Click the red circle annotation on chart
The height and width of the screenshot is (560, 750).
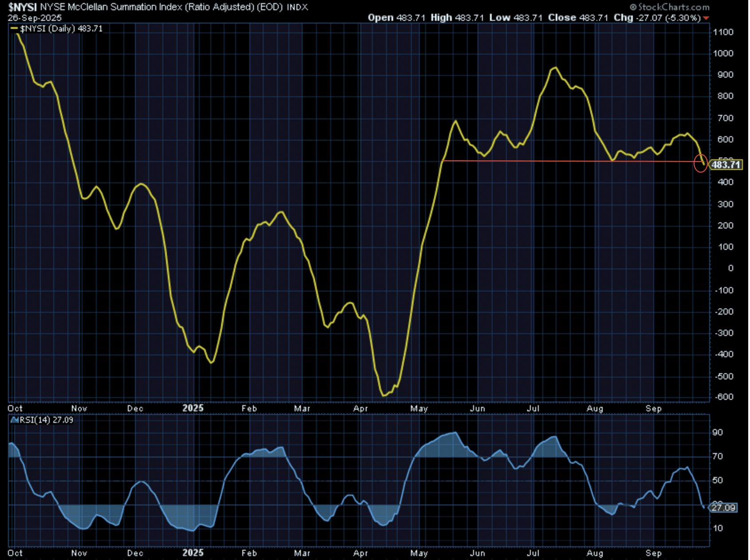click(x=700, y=163)
